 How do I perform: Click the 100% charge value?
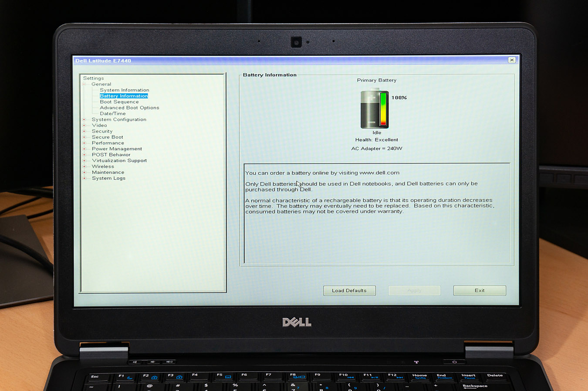coord(399,98)
